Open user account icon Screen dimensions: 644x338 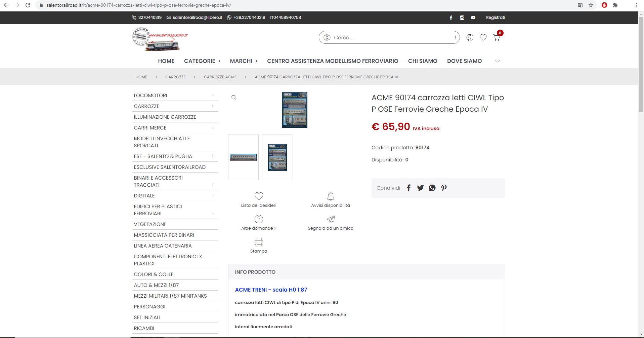click(470, 37)
